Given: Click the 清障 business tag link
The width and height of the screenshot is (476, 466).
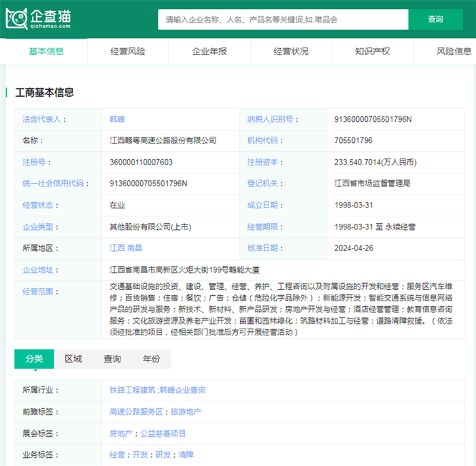Looking at the screenshot, I should 186,454.
